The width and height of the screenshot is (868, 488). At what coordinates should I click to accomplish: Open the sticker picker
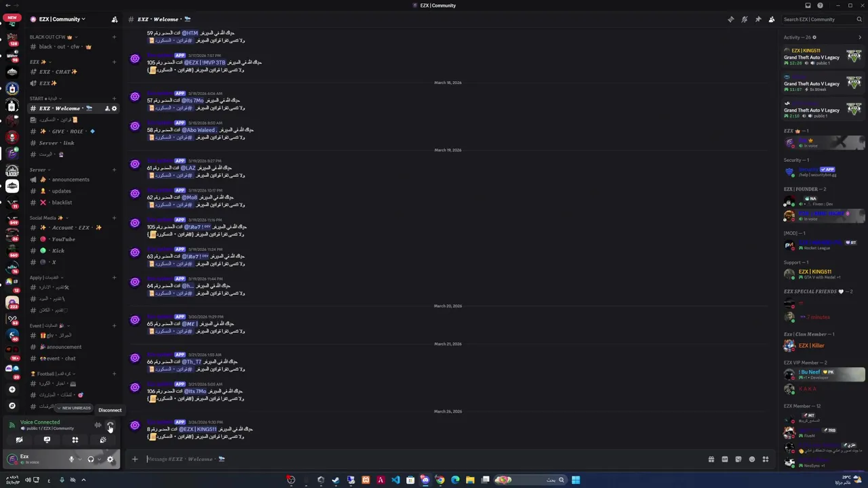738,459
